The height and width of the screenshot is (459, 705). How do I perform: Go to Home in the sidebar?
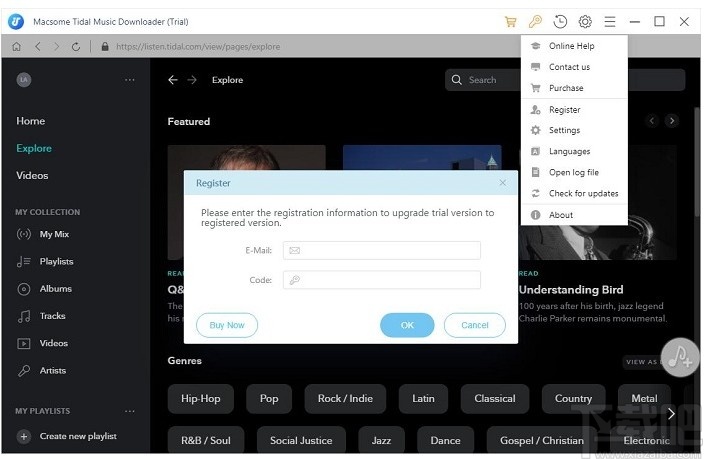31,121
